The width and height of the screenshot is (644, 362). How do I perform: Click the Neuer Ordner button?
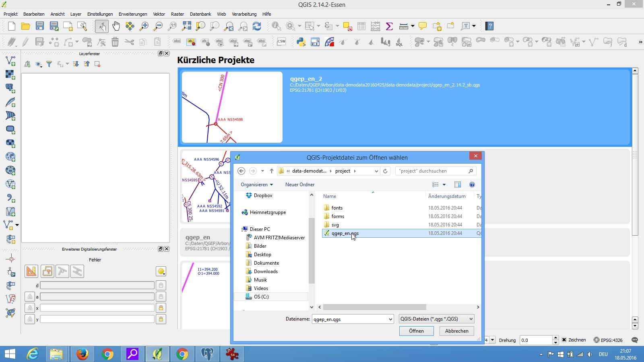pos(300,185)
